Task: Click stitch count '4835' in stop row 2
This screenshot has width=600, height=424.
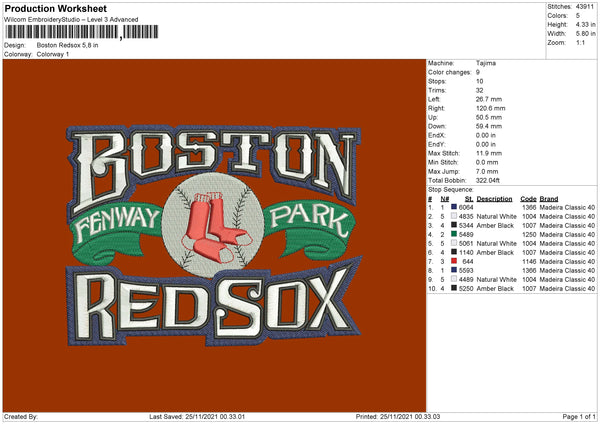Action: (x=466, y=217)
